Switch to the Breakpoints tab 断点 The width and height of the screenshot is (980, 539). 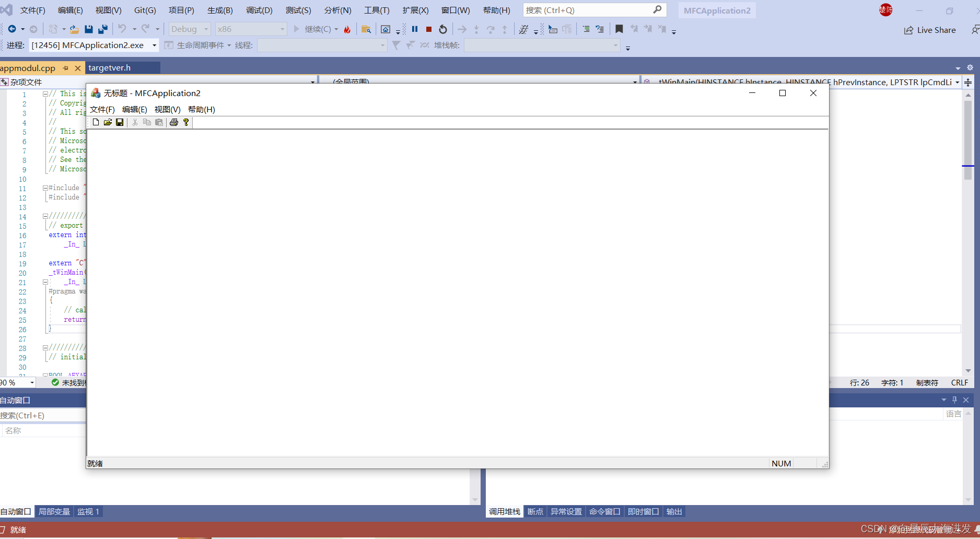(535, 512)
